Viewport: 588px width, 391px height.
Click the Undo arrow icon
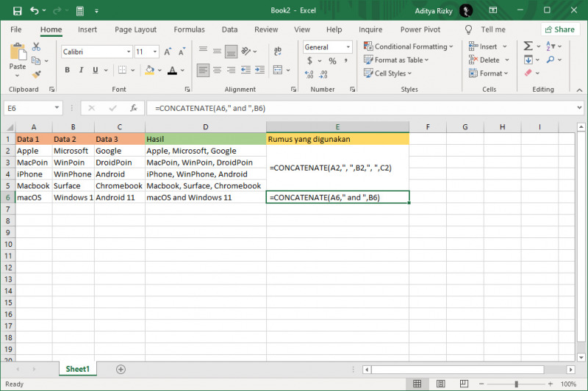click(35, 10)
